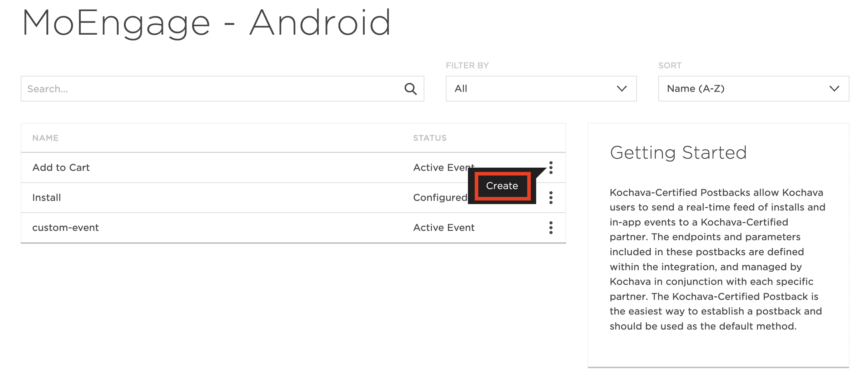Open the Sort dropdown showing Name (A-Z)

pos(753,89)
